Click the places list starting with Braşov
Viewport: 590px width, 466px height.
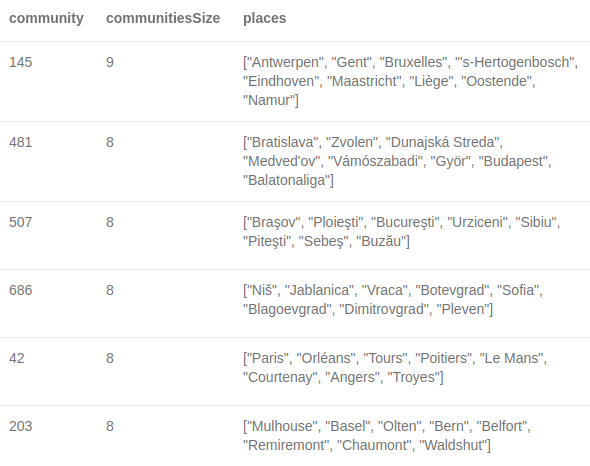tap(401, 231)
